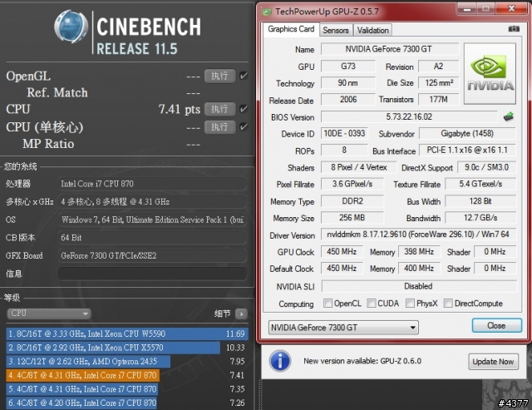Click the Bus Interface field PCI-E 1.1 x16
Viewport: 532px width, 410px height.
467,150
